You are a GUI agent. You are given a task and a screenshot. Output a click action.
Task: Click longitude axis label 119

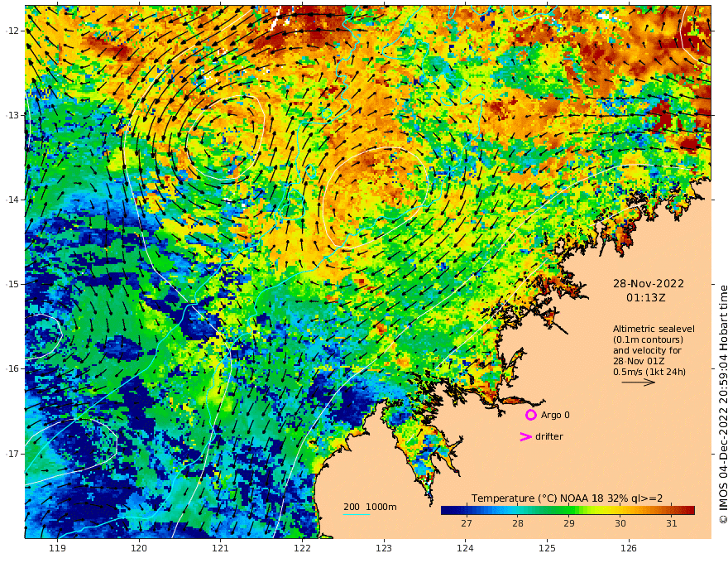point(57,548)
